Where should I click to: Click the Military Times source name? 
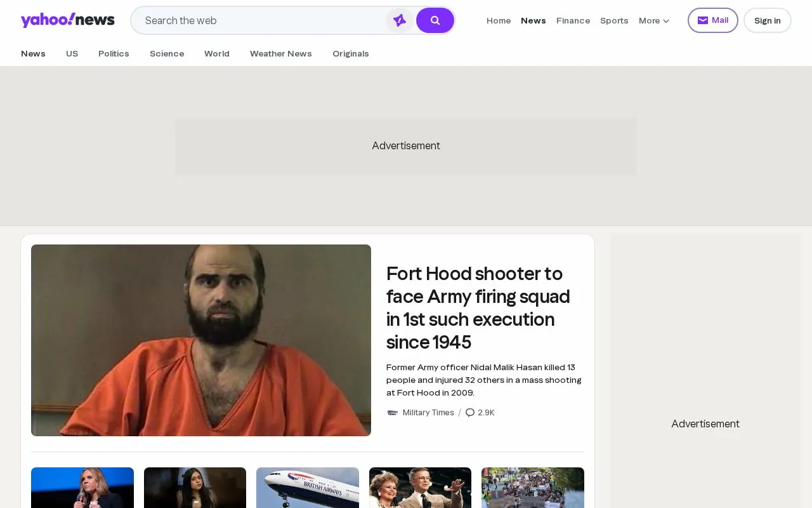click(x=428, y=413)
